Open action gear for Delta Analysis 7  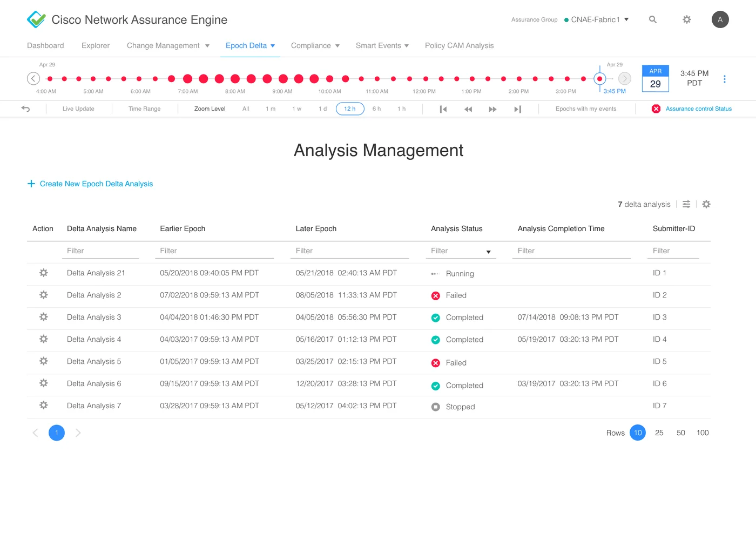(x=44, y=406)
